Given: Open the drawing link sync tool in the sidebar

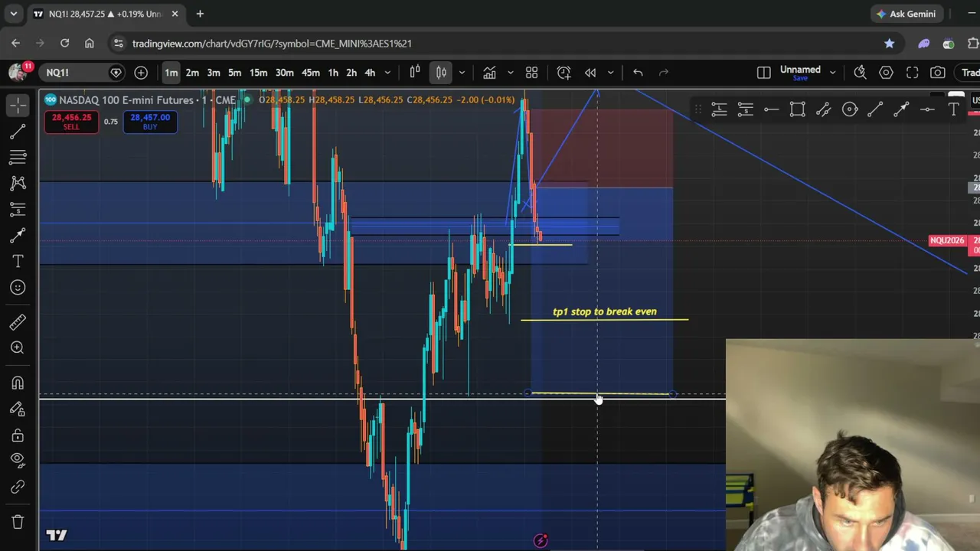Looking at the screenshot, I should (x=18, y=487).
